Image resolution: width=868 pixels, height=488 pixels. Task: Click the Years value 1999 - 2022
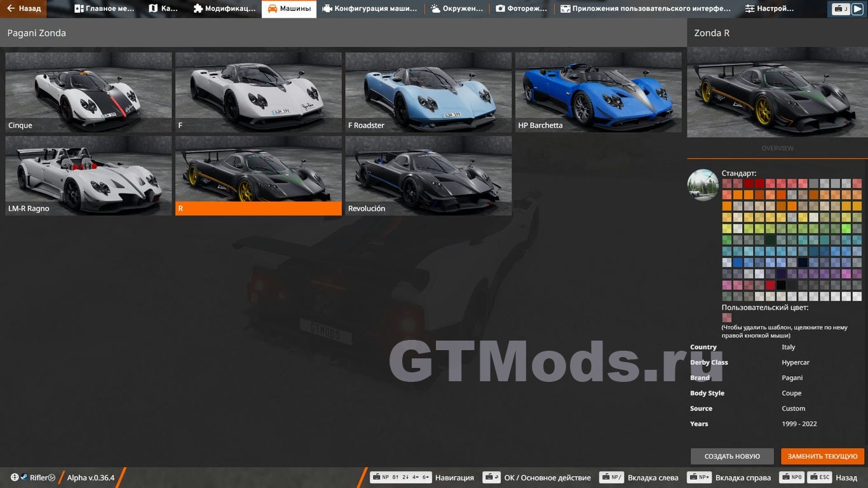click(x=799, y=424)
